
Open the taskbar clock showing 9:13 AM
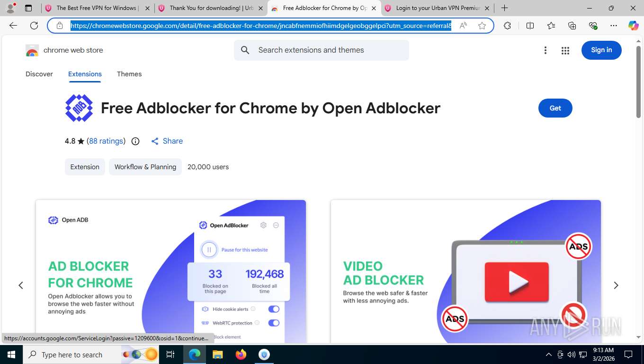pos(603,355)
